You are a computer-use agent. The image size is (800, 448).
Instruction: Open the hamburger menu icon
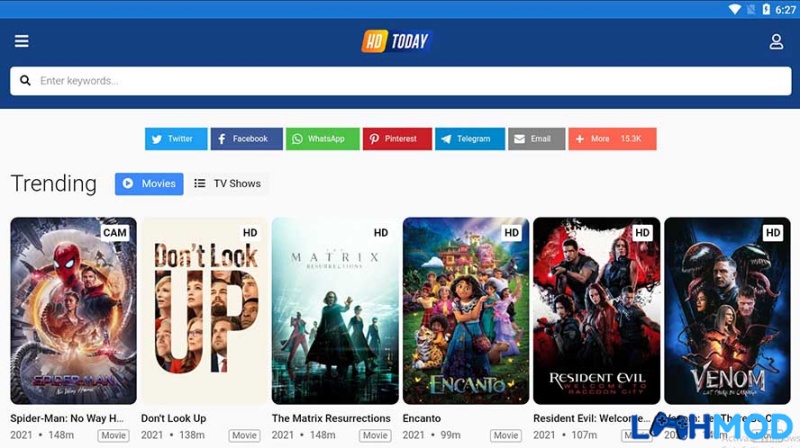[21, 41]
